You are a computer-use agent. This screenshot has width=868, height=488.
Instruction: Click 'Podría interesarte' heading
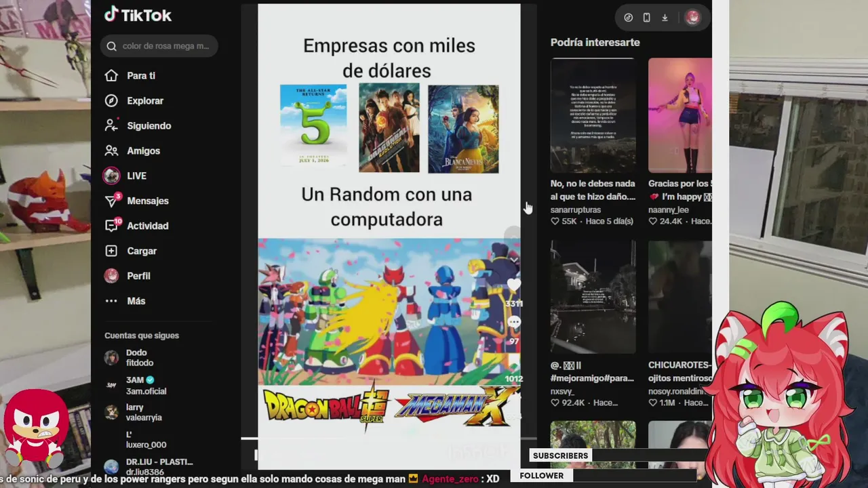595,42
